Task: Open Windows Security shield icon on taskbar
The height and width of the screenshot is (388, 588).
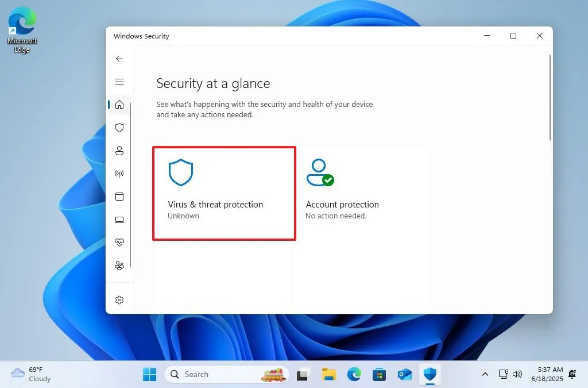Action: click(x=430, y=374)
